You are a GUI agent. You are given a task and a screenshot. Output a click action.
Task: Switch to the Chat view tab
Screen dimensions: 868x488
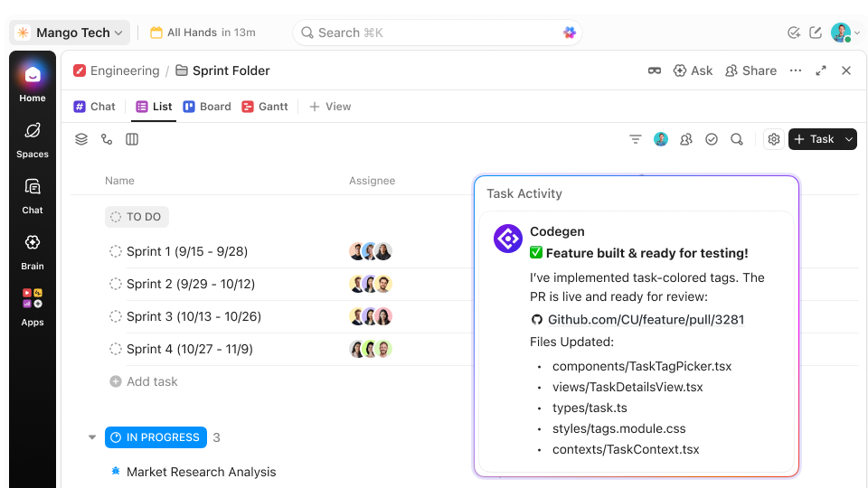95,107
